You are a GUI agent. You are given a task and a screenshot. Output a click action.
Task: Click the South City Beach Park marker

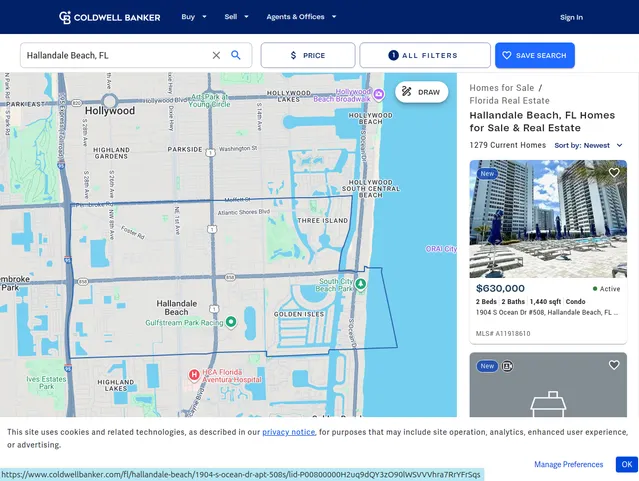(x=361, y=284)
